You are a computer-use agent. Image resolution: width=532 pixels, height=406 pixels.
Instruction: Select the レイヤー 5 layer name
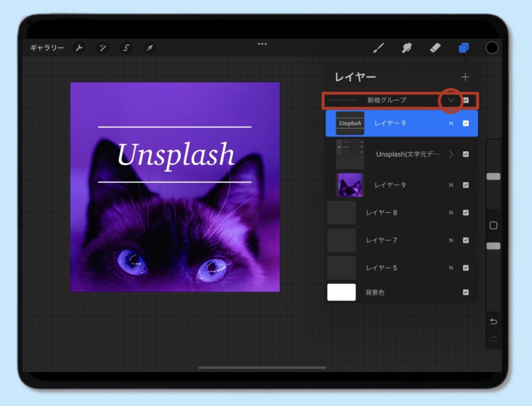[x=381, y=268]
